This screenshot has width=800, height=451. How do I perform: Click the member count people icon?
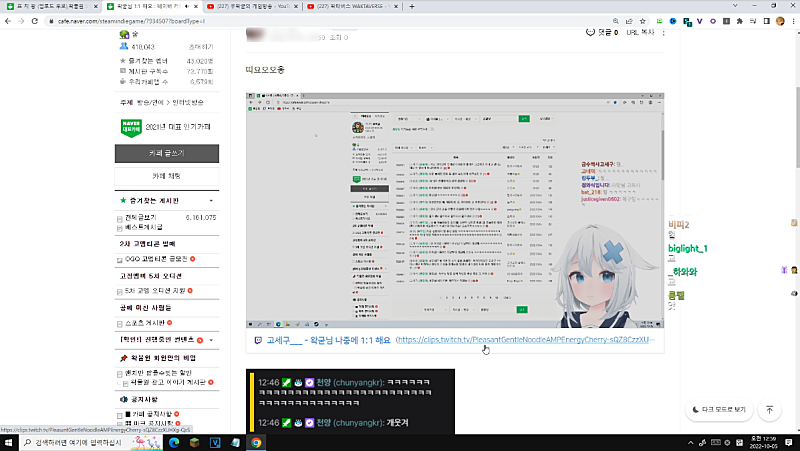123,46
